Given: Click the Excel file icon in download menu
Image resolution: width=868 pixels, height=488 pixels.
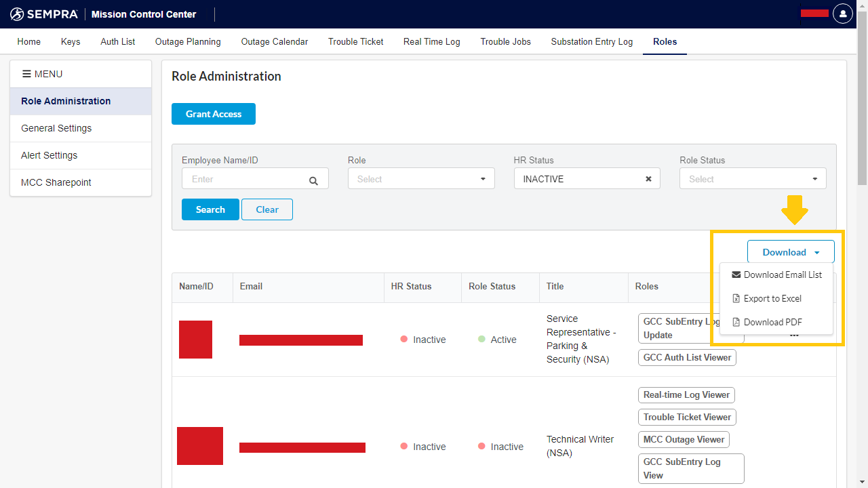Looking at the screenshot, I should pyautogui.click(x=736, y=298).
